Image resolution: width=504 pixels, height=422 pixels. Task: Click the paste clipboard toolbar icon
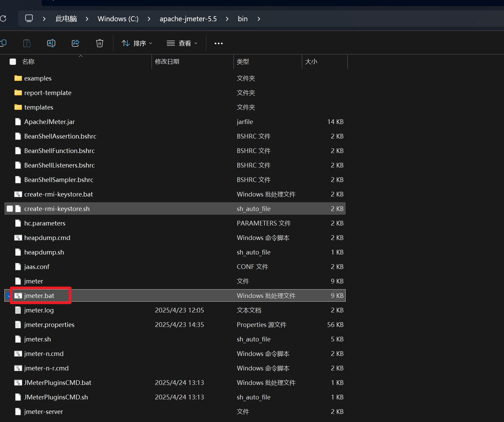27,43
